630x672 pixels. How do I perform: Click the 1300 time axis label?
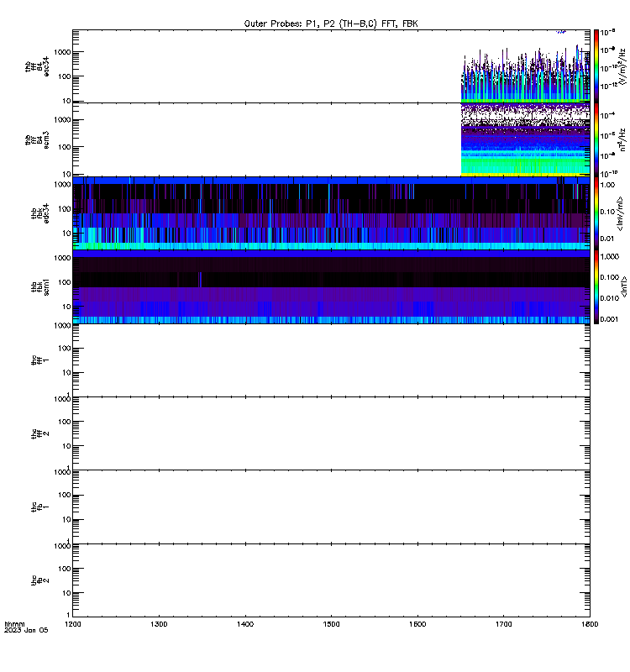(x=159, y=624)
